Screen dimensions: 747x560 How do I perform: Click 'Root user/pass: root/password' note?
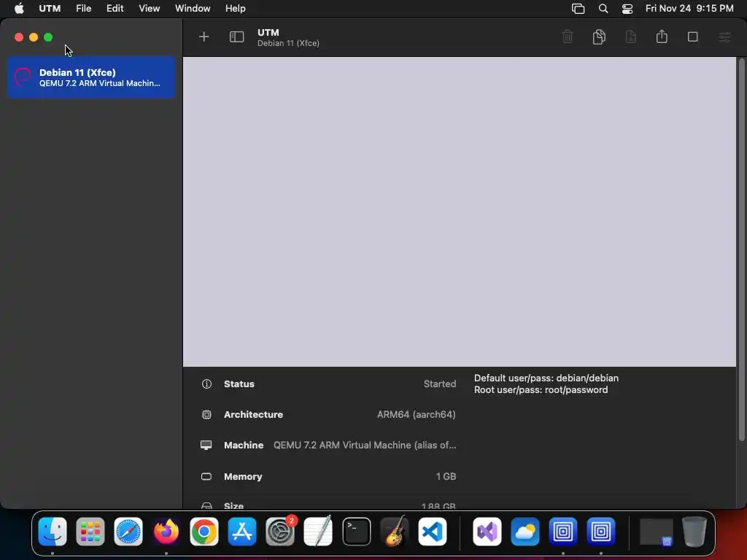[541, 390]
